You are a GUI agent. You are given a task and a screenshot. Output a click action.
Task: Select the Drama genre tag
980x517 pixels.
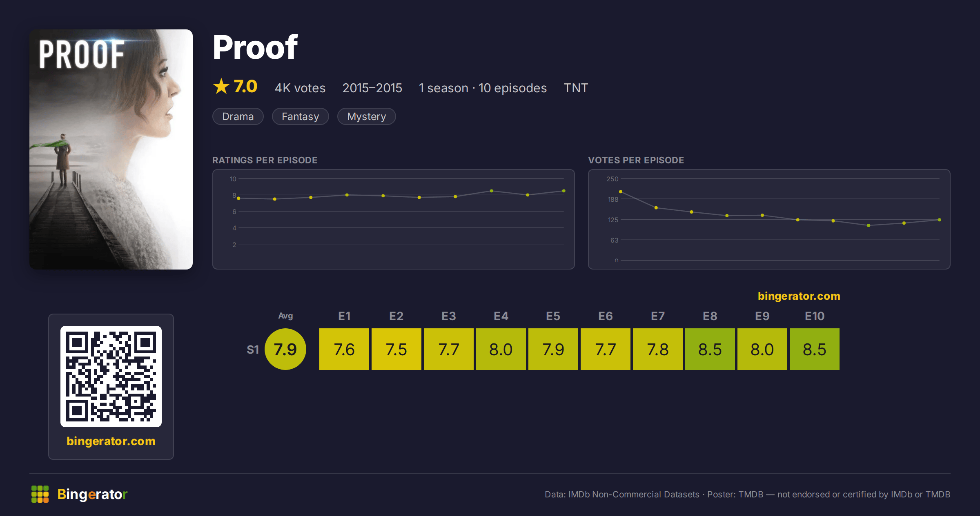[238, 116]
